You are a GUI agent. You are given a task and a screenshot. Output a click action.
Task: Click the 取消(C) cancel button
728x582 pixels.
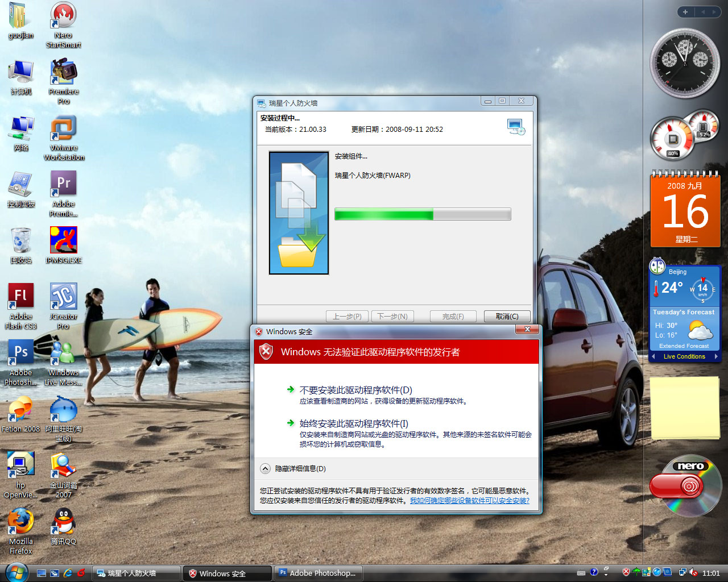pos(507,317)
